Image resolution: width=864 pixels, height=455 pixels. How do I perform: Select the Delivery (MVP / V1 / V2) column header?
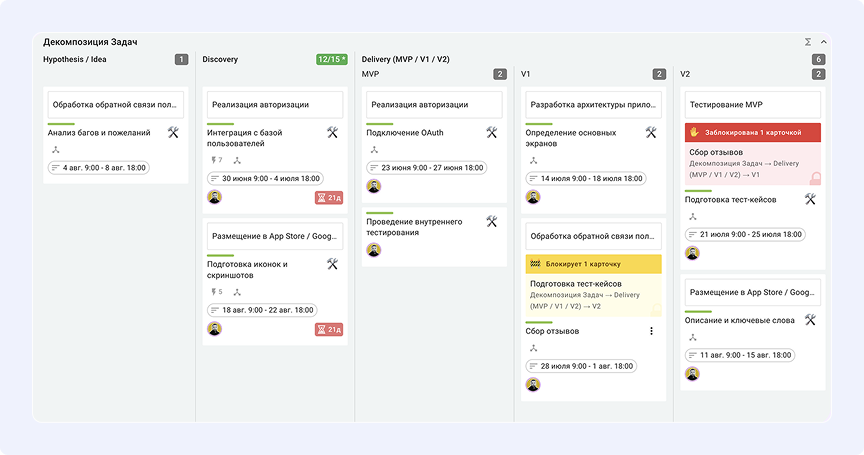405,60
